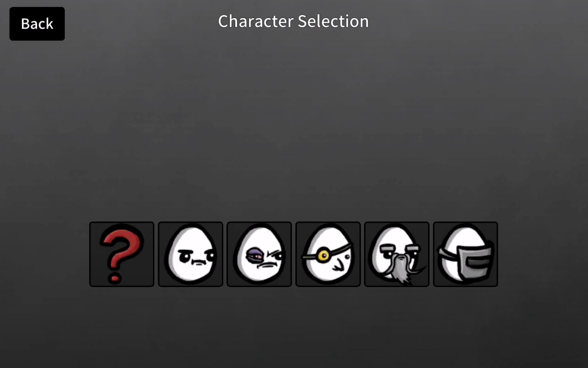Click the Back button
This screenshot has height=368, width=588.
37,23
